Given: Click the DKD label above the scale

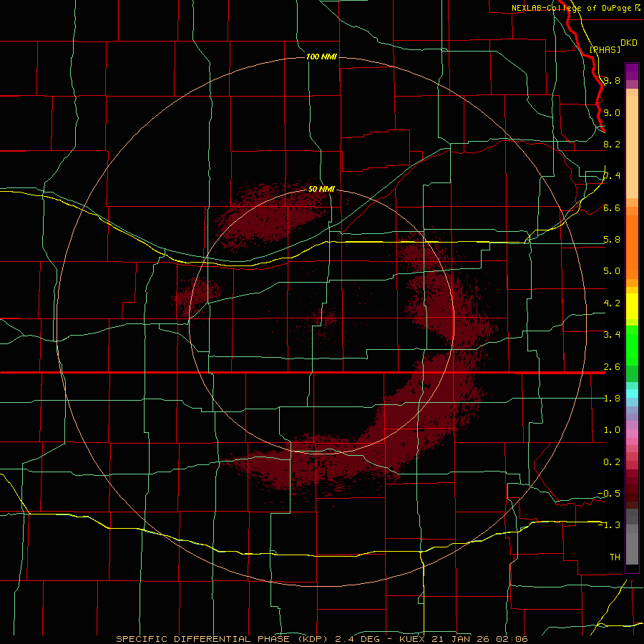Looking at the screenshot, I should tap(629, 43).
